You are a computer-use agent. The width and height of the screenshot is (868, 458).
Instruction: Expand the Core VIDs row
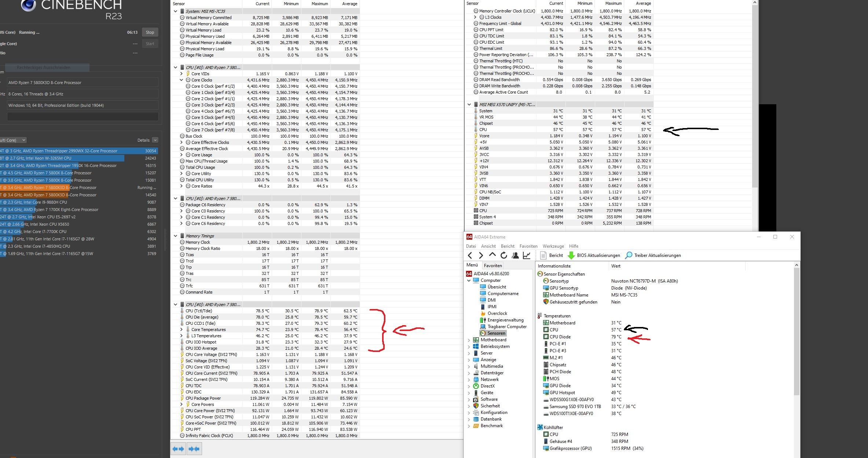click(x=182, y=74)
